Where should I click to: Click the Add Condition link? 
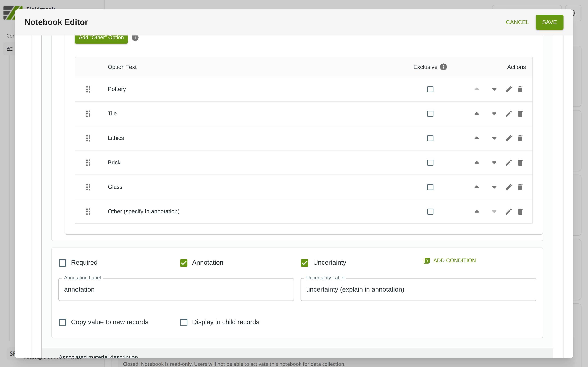(450, 260)
